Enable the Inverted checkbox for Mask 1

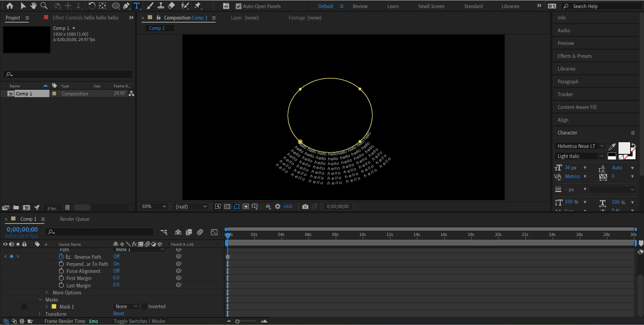coord(144,307)
